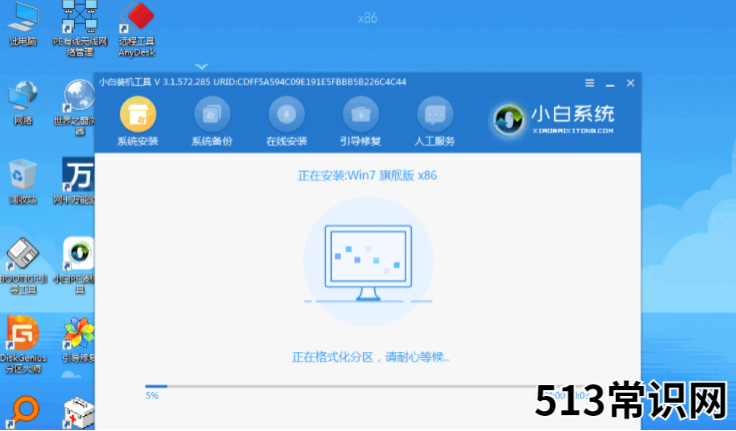
Task: Open the 网络 desktop icon
Action: pos(23,103)
